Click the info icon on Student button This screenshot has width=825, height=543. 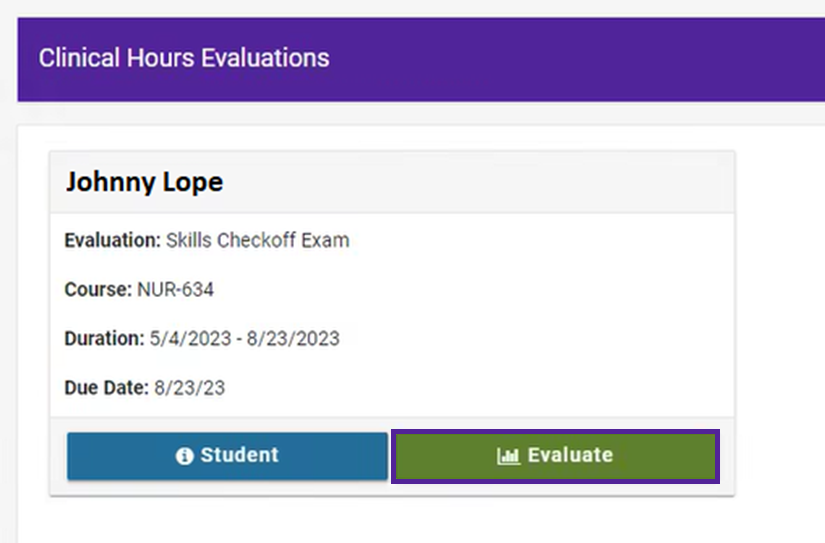pos(184,456)
